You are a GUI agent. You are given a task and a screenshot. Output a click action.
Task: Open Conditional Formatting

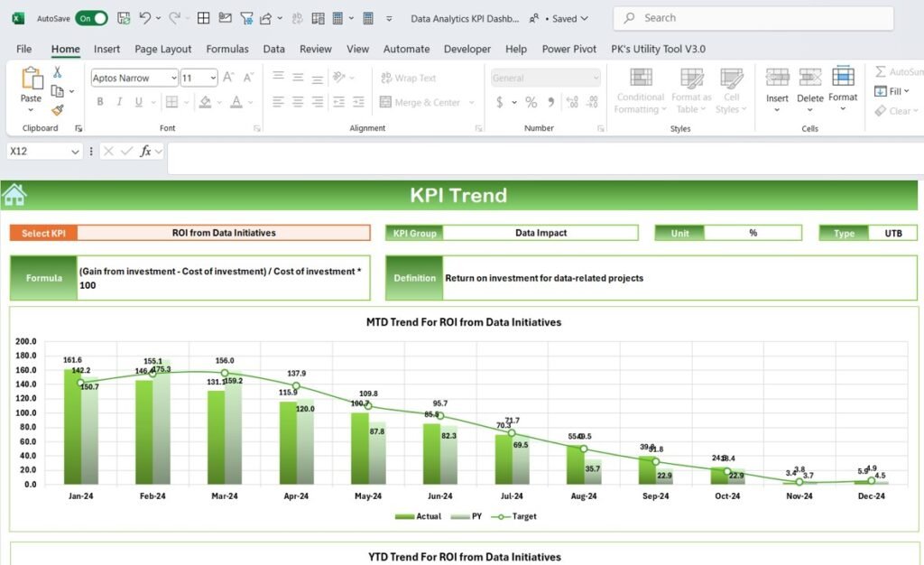point(640,90)
